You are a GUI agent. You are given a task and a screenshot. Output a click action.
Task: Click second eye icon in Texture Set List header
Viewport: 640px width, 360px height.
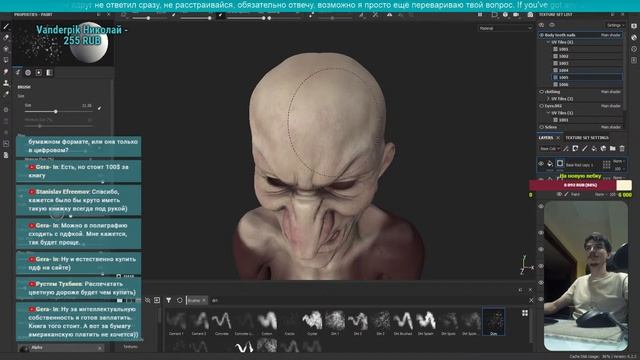coord(552,25)
